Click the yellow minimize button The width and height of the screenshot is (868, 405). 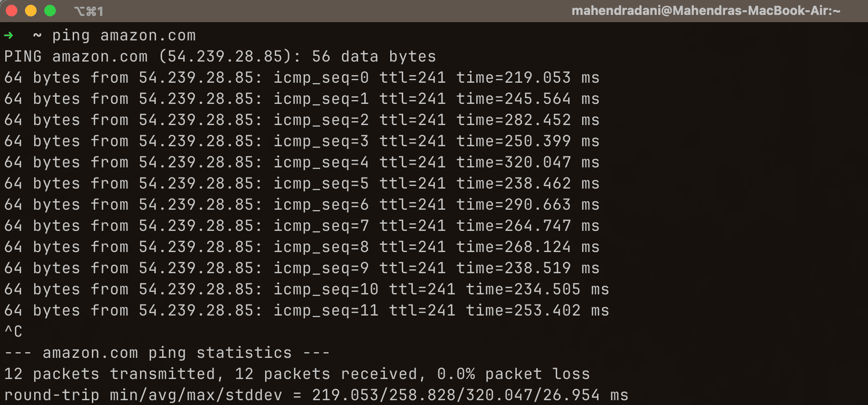point(30,10)
